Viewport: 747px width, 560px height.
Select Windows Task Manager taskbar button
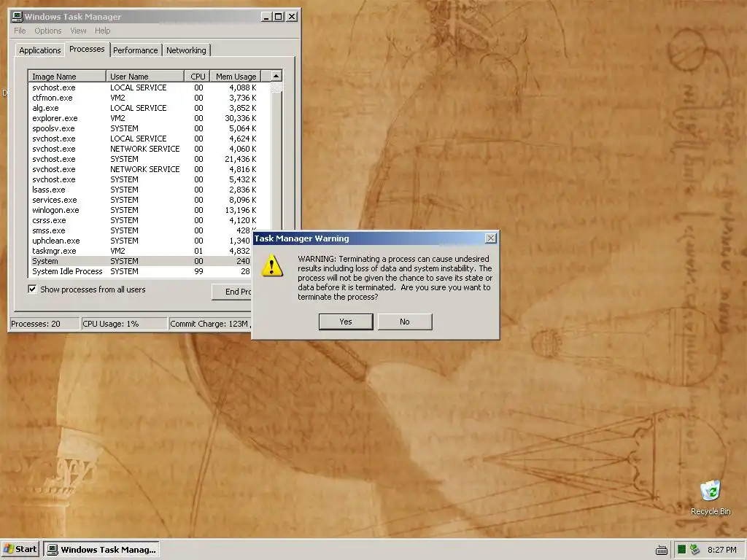[101, 549]
